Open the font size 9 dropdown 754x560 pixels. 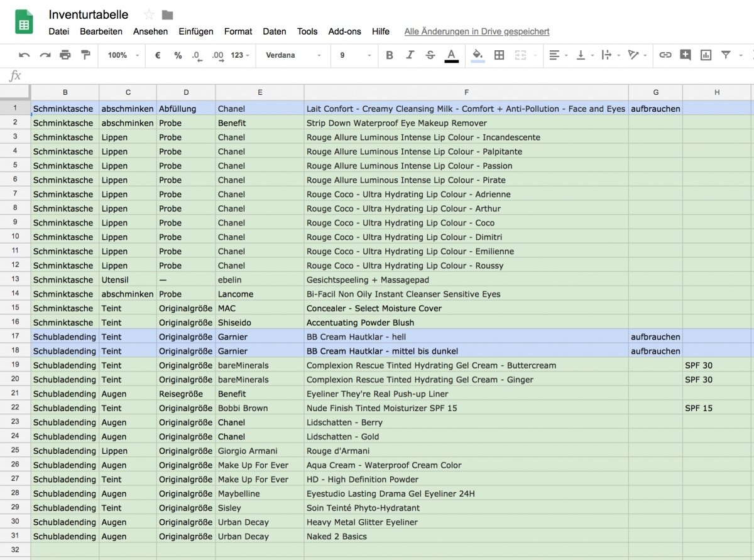pos(356,55)
